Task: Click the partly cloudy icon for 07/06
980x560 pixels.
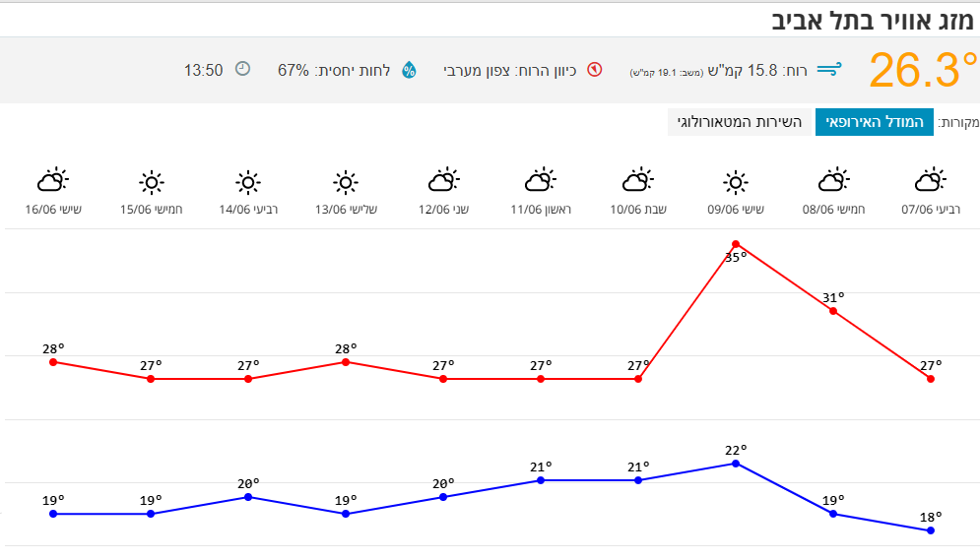Action: pyautogui.click(x=931, y=181)
